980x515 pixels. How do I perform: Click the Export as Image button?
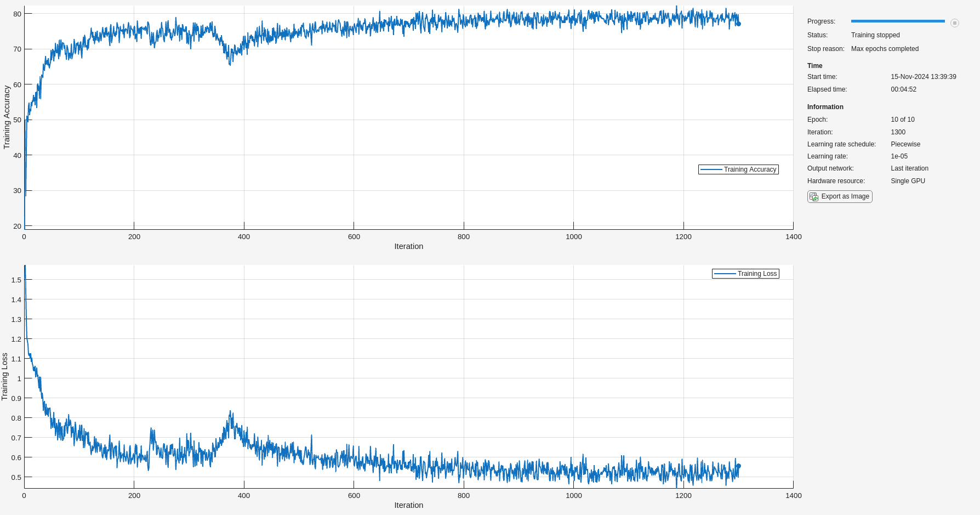coord(840,196)
